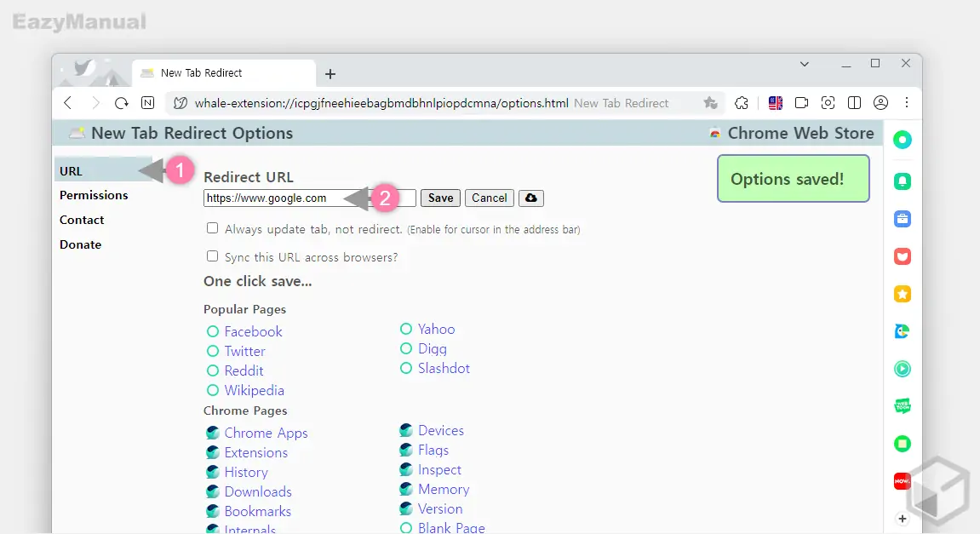
Task: Open the user profile icon
Action: point(880,103)
